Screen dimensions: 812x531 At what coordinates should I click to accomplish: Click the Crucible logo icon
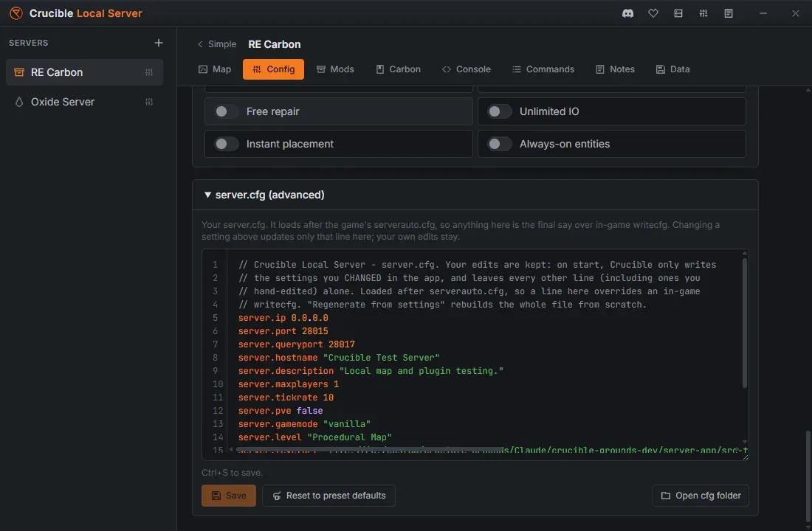pyautogui.click(x=16, y=13)
